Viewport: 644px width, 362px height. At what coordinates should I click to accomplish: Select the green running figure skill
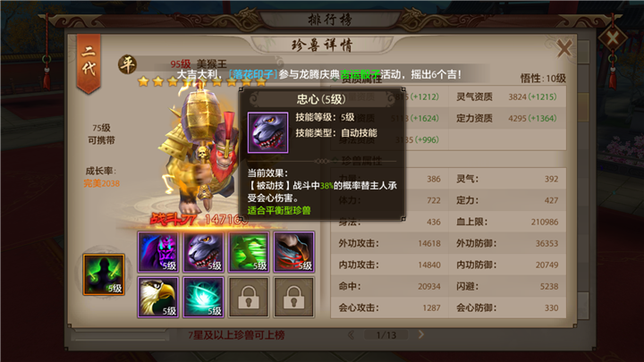249,251
